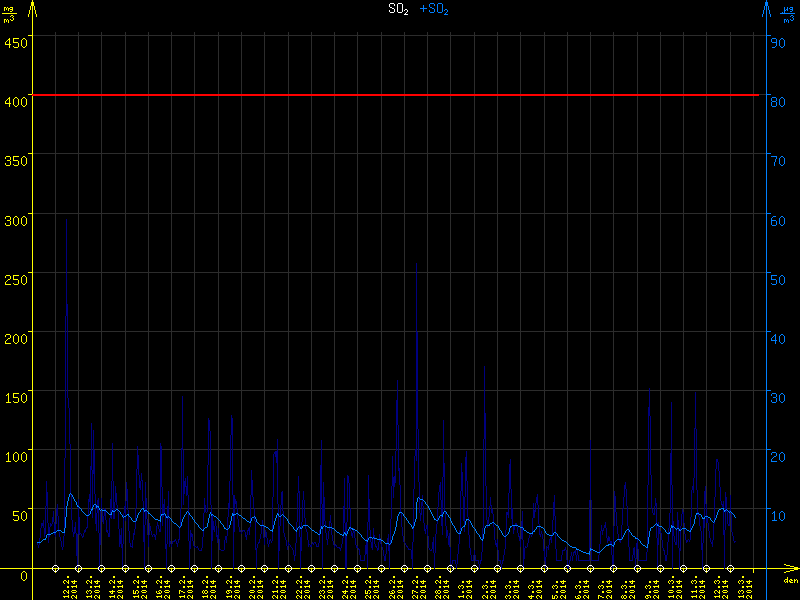Click the 12.2.2014 date label
This screenshot has height=600, width=800.
(x=69, y=586)
